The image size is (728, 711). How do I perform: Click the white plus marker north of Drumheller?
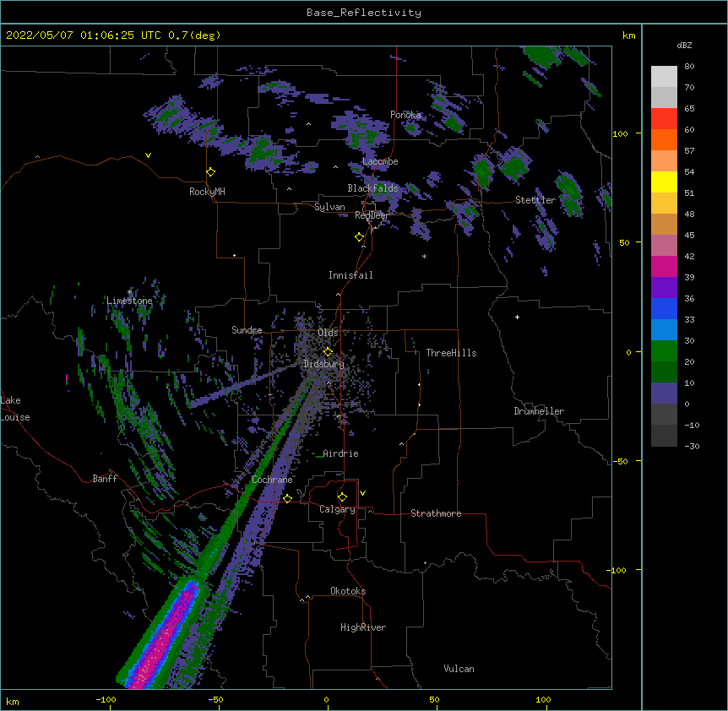[517, 317]
